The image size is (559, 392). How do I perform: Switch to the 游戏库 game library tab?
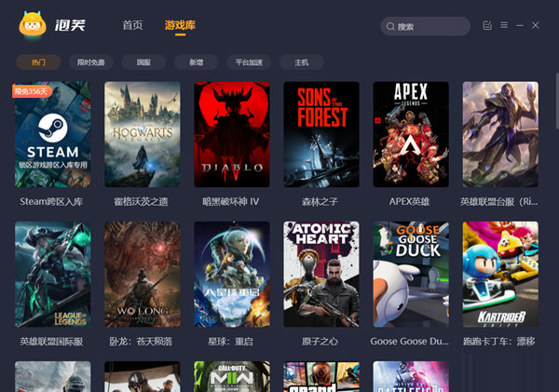(x=180, y=25)
